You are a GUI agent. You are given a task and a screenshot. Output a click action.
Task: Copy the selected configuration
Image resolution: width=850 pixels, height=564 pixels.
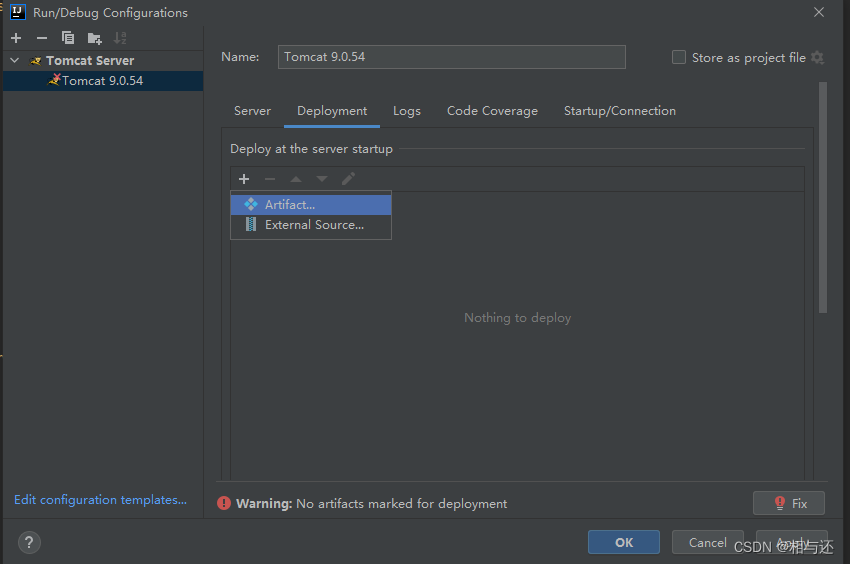pos(68,38)
